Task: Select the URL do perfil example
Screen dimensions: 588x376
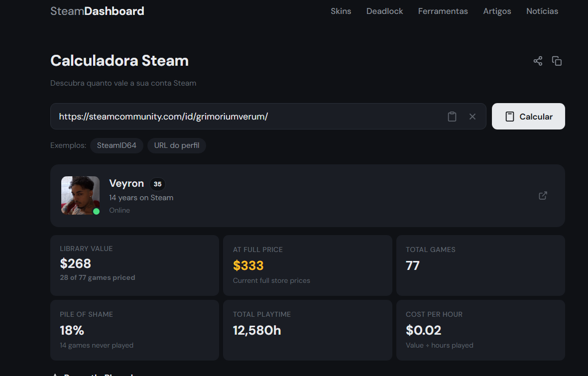Action: coord(177,145)
